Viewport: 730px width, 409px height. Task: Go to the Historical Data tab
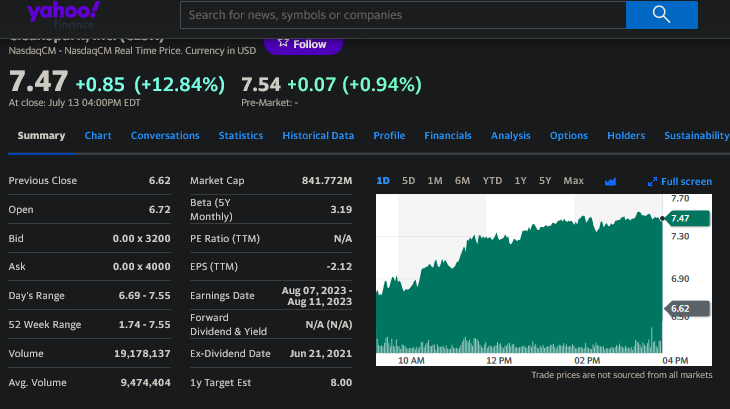tap(318, 136)
